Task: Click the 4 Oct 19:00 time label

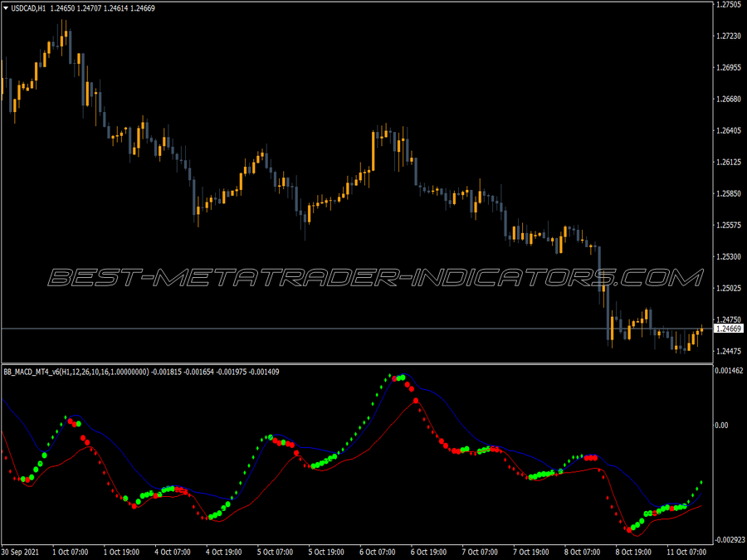Action: [224, 552]
